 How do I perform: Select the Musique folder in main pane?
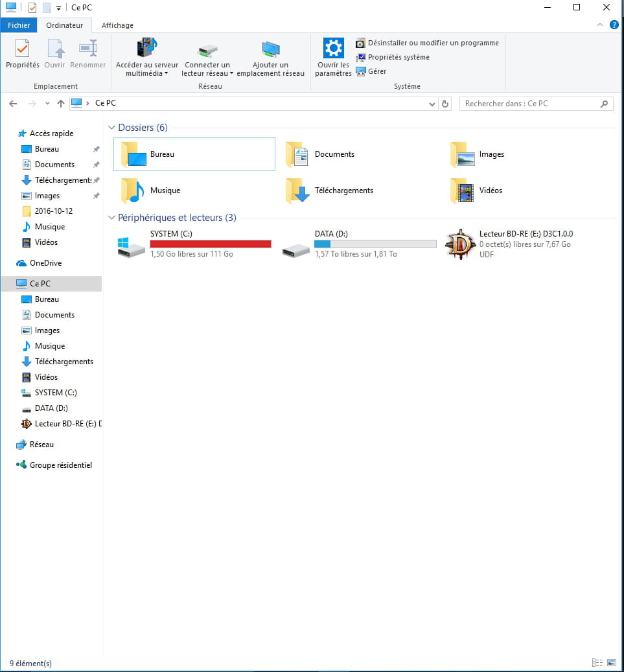pos(150,191)
